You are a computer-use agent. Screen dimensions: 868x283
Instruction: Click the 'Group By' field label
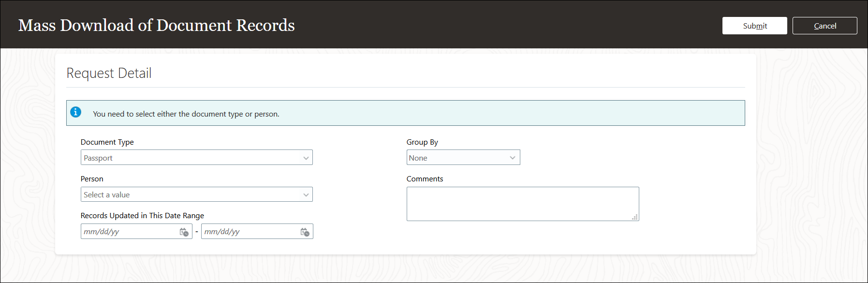(x=422, y=142)
